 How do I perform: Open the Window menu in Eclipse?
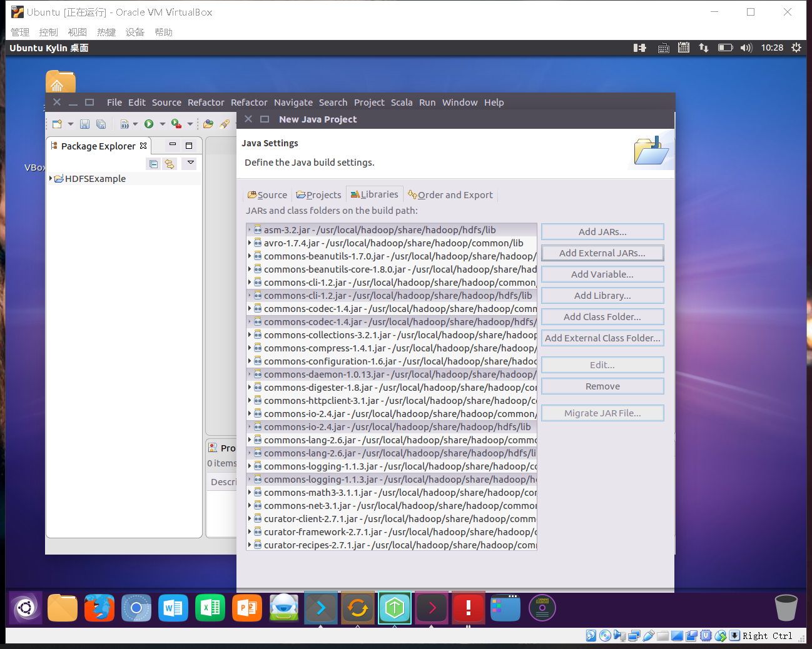click(460, 103)
